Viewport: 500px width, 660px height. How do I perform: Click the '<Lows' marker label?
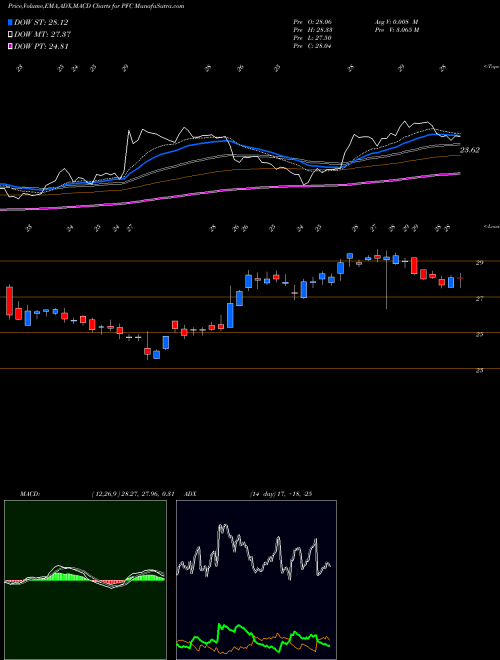pyautogui.click(x=491, y=226)
